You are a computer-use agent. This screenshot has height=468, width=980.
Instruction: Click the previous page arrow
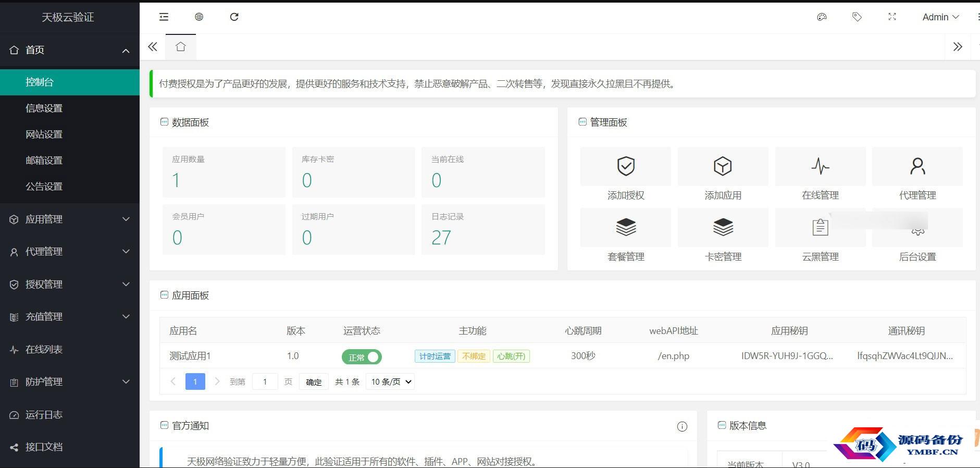click(x=173, y=381)
